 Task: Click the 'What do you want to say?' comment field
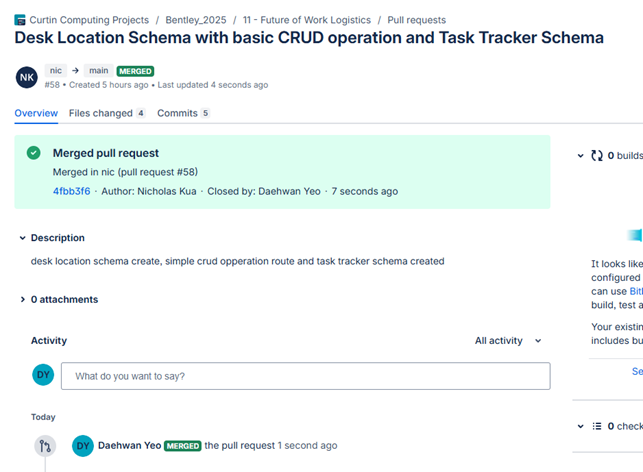pyautogui.click(x=305, y=376)
